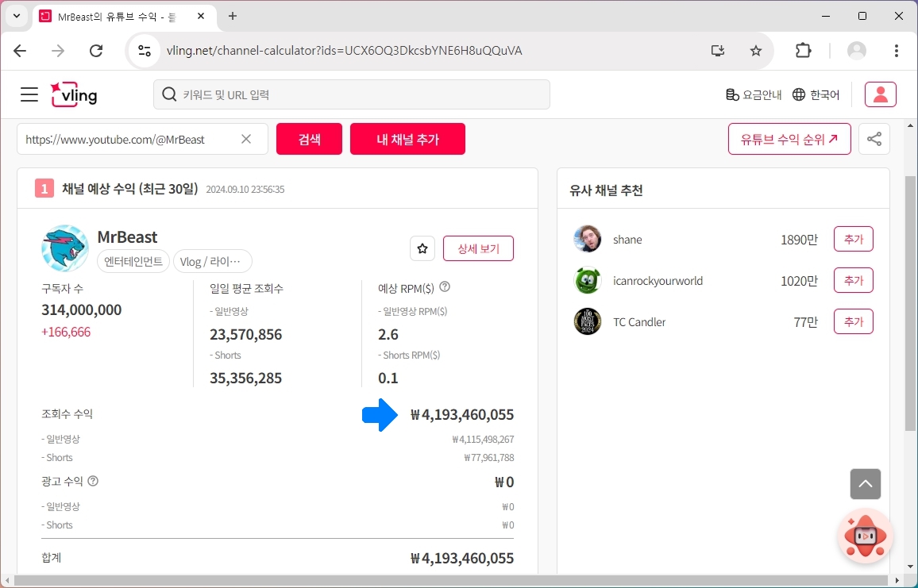The width and height of the screenshot is (918, 588).
Task: Click the total 합계 ₩4,193,460,055 amount
Action: coord(462,558)
